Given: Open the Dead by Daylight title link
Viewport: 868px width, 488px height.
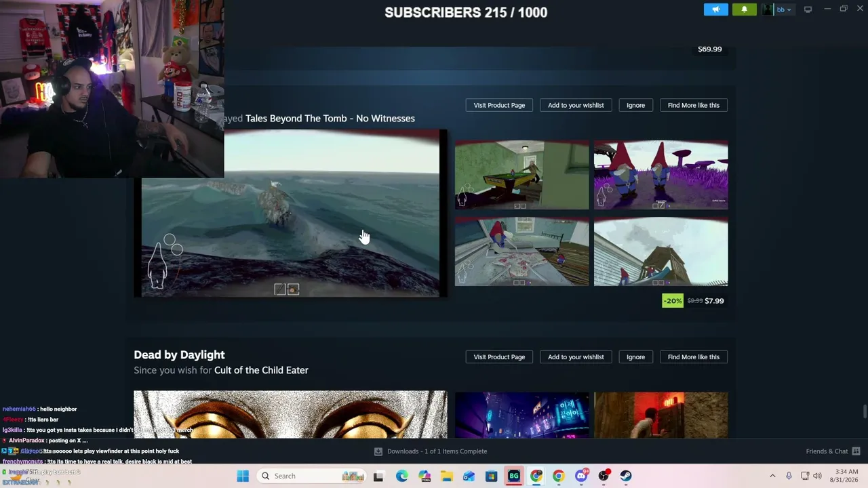Looking at the screenshot, I should point(179,354).
